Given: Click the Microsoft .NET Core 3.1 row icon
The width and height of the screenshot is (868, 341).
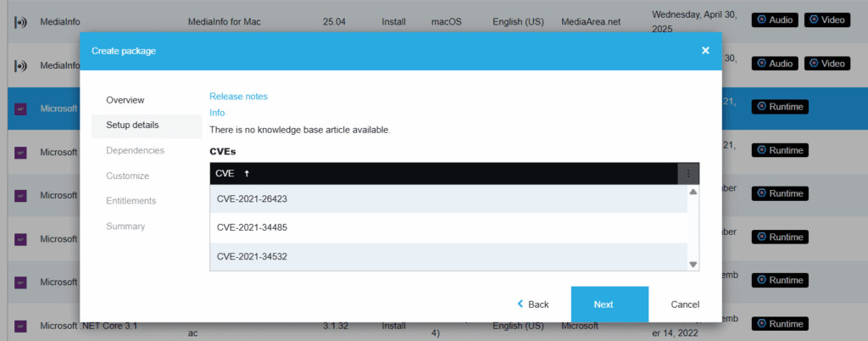Looking at the screenshot, I should tap(21, 325).
